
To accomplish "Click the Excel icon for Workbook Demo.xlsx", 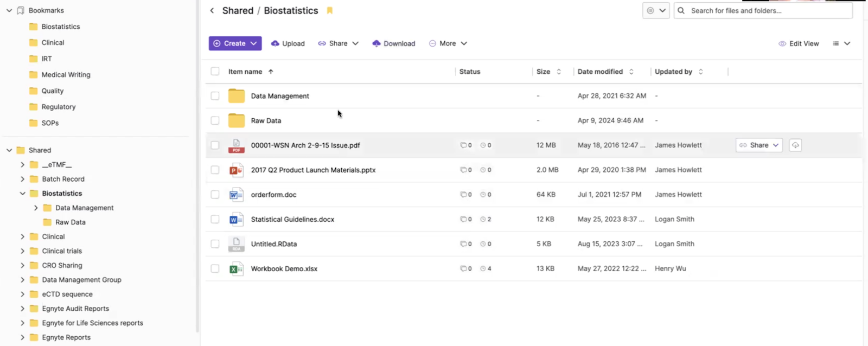I will point(236,269).
